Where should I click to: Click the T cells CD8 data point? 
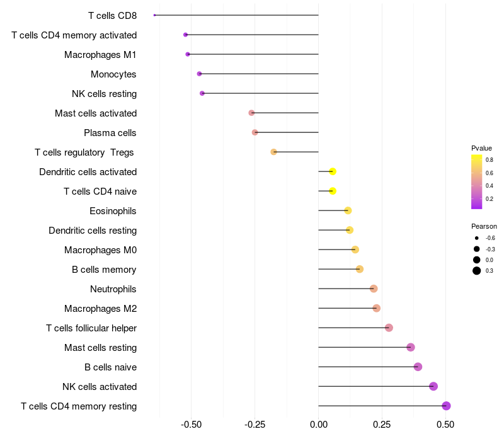(x=154, y=15)
